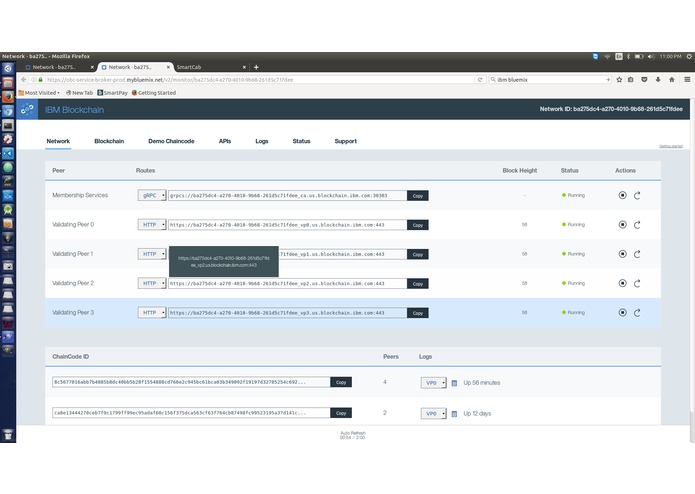Viewport: 695px width, 494px height.
Task: Restart Validating Peer 0
Action: point(637,225)
